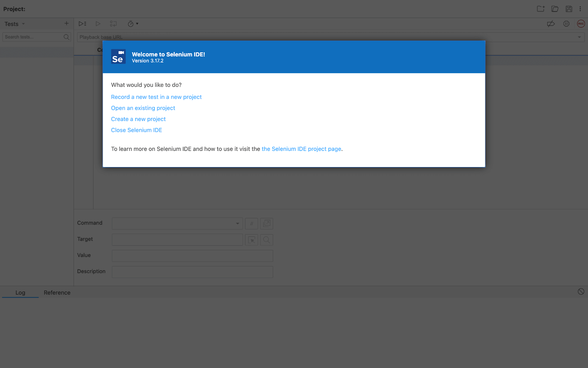
Task: Toggle the enable/disable command button
Action: coord(252,223)
